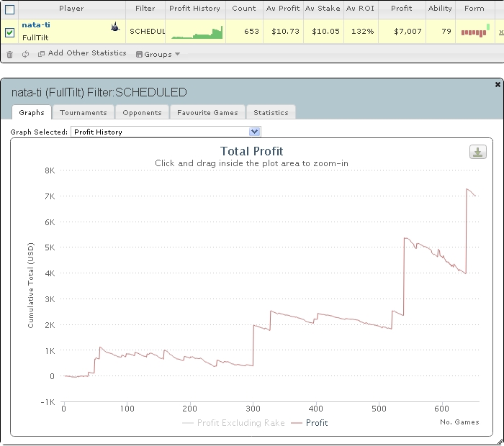The image size is (504, 446).
Task: Toggle Profit Excluding Rake legend series
Action: [x=233, y=423]
